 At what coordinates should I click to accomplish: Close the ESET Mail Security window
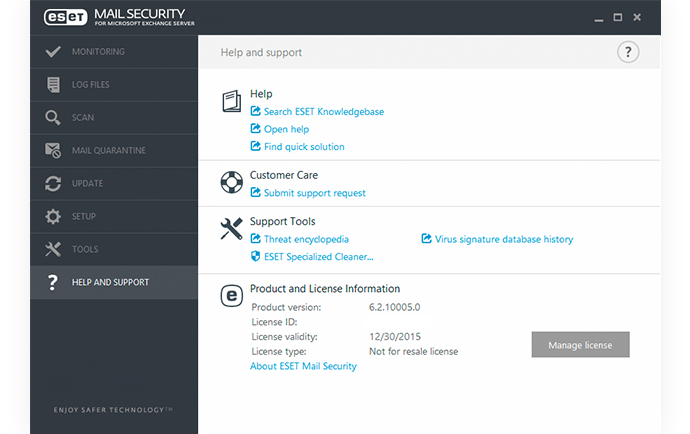[x=637, y=17]
